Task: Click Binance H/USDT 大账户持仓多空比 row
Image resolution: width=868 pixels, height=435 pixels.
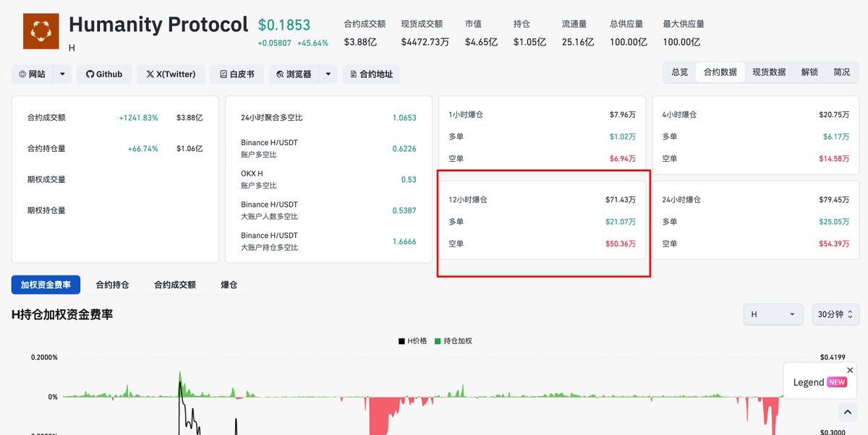Action: pos(328,241)
